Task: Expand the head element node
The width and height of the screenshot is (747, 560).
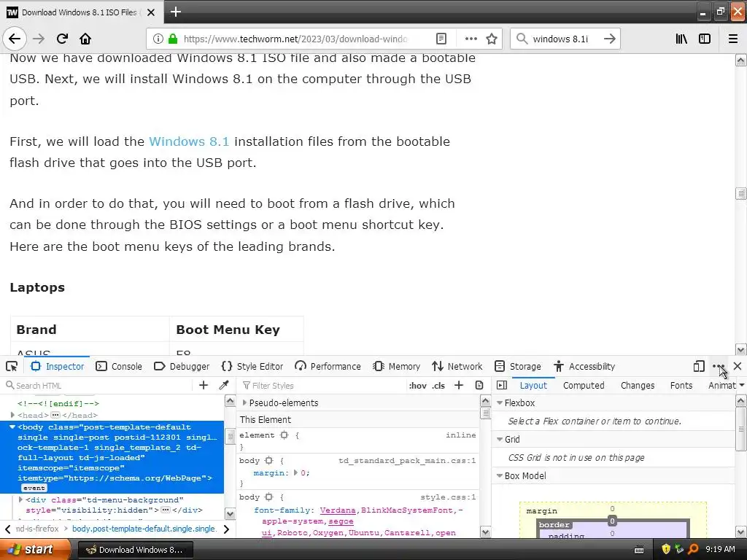Action: coord(12,415)
